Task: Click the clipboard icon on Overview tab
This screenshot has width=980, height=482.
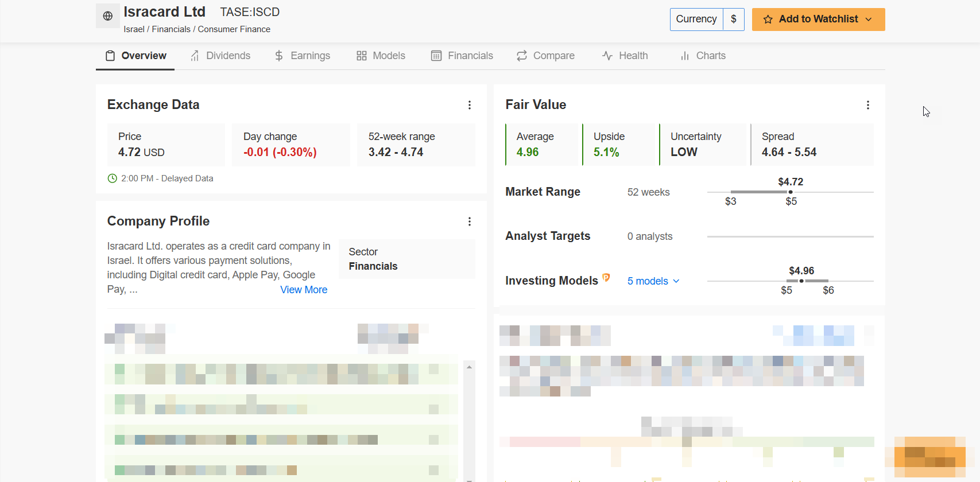Action: click(x=110, y=56)
